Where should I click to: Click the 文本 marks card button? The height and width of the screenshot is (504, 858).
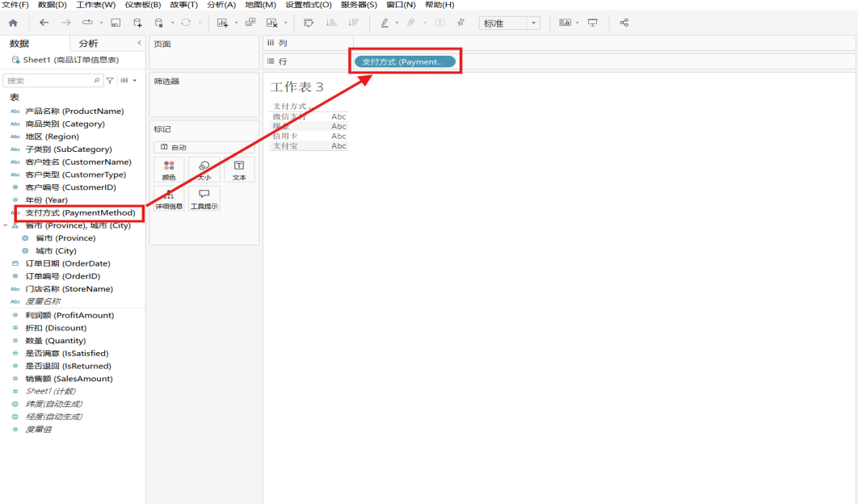click(239, 170)
